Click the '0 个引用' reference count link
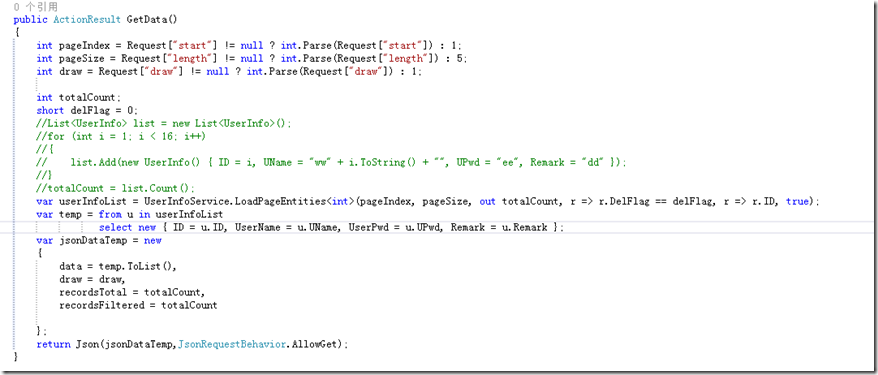This screenshot has height=375, width=878. [x=36, y=7]
